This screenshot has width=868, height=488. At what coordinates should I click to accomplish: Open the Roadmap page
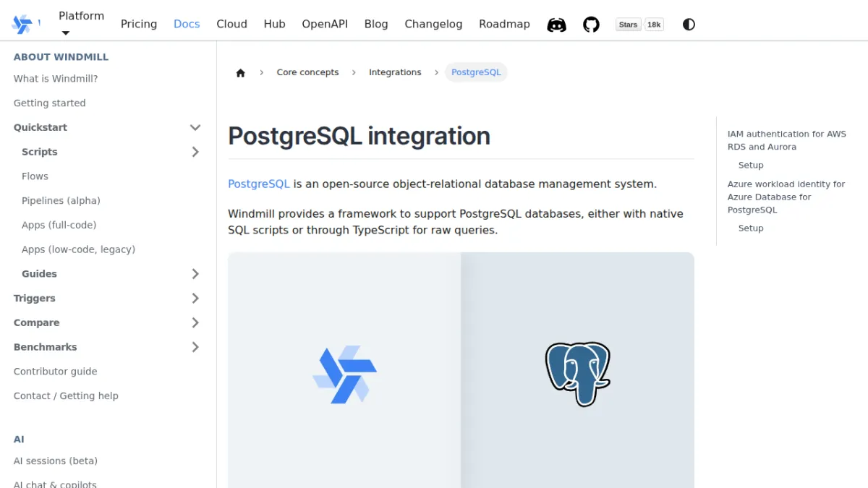[504, 24]
